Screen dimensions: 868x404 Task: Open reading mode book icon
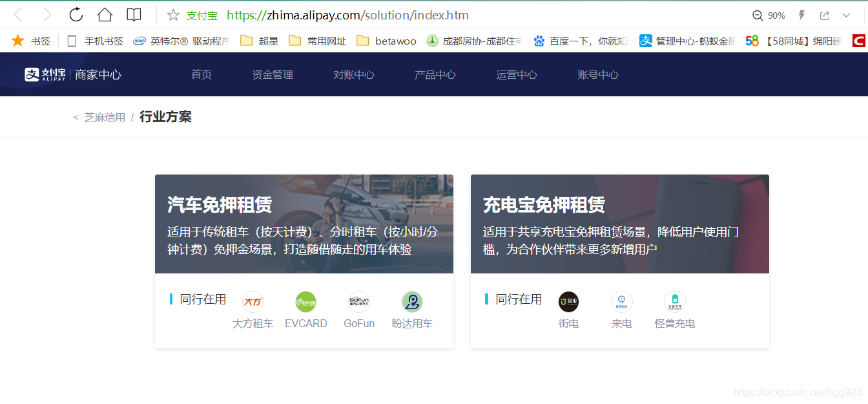(x=134, y=15)
